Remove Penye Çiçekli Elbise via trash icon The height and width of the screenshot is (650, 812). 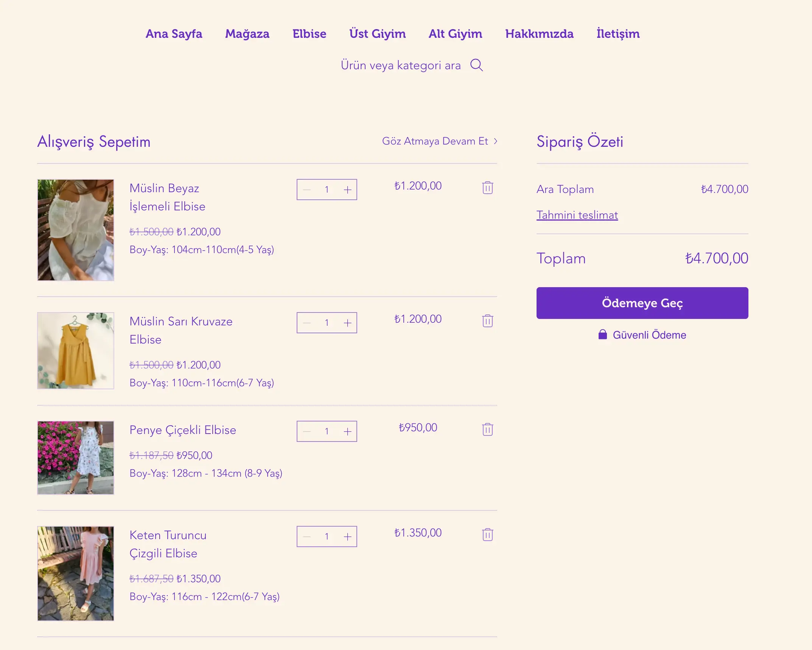(487, 429)
